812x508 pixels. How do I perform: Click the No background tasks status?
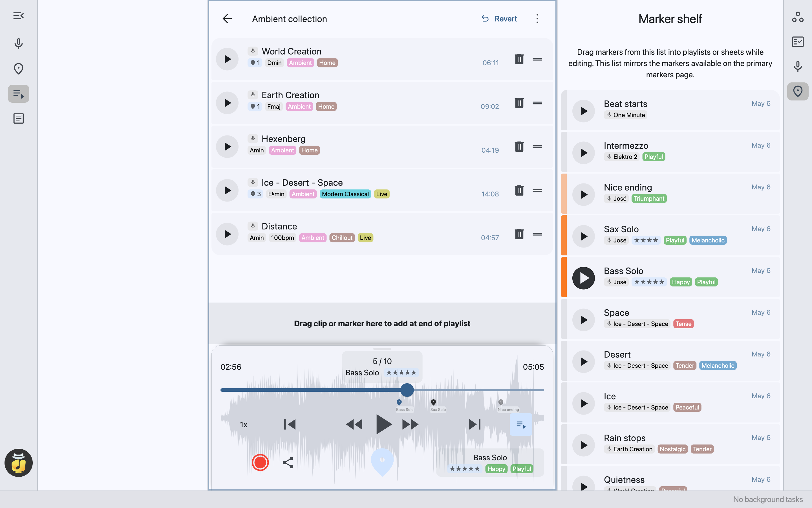[x=768, y=500]
